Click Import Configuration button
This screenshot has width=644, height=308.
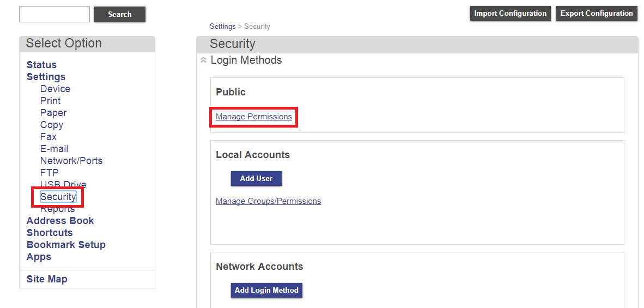click(510, 14)
